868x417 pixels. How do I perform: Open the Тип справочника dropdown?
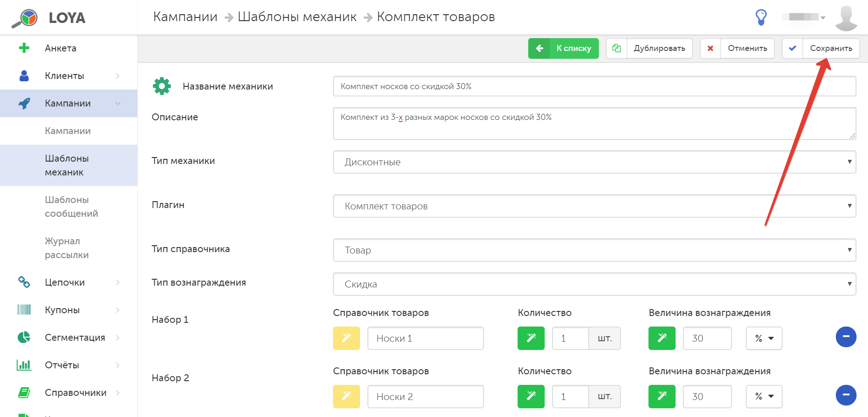(594, 250)
